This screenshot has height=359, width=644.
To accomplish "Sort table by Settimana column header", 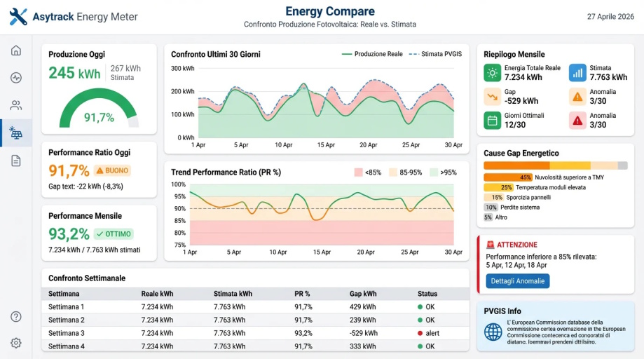I will [64, 294].
